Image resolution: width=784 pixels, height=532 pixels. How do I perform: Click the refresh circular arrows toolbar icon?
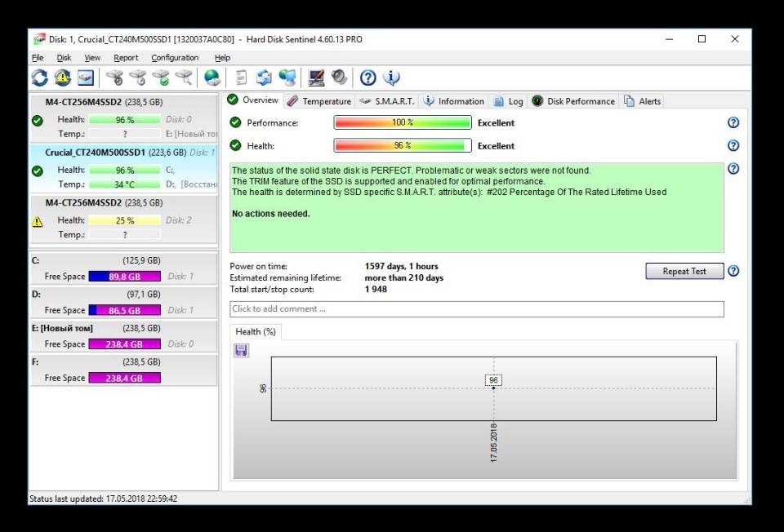40,78
